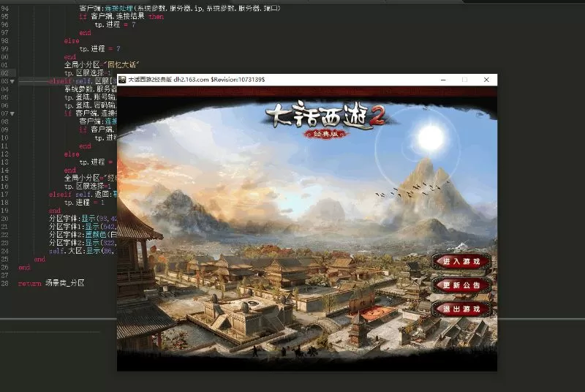Click the code line starting "分区字体:显示(93"
This screenshot has width=585, height=392.
point(83,219)
